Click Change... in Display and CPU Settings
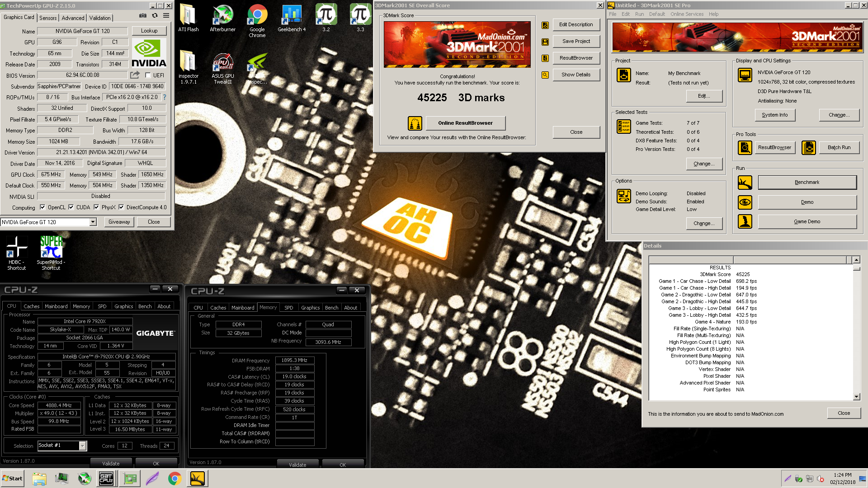 tap(839, 115)
